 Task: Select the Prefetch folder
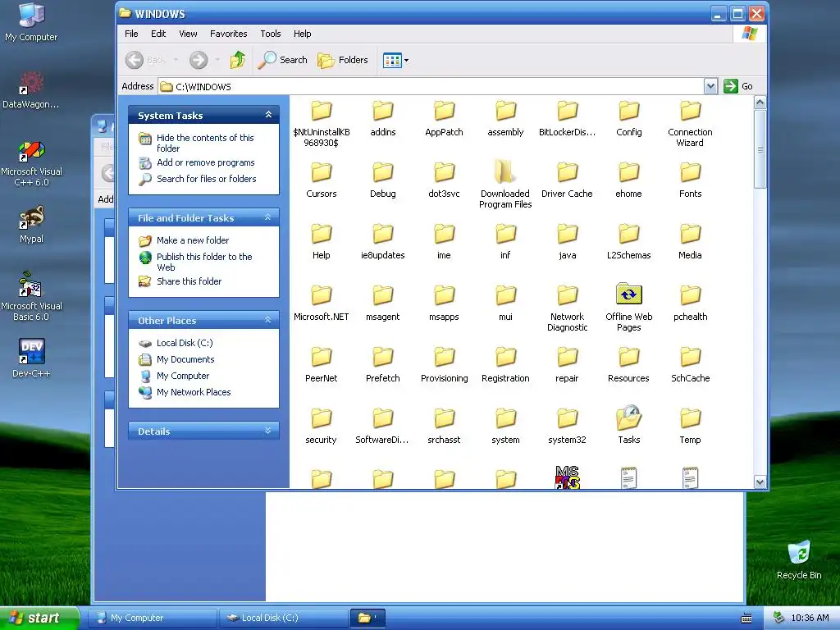[382, 365]
